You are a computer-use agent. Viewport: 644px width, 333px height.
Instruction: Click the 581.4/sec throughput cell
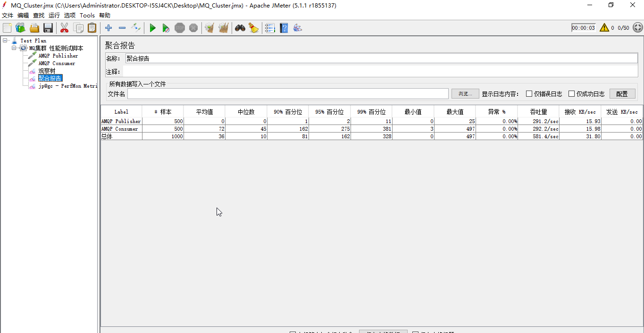(538, 136)
